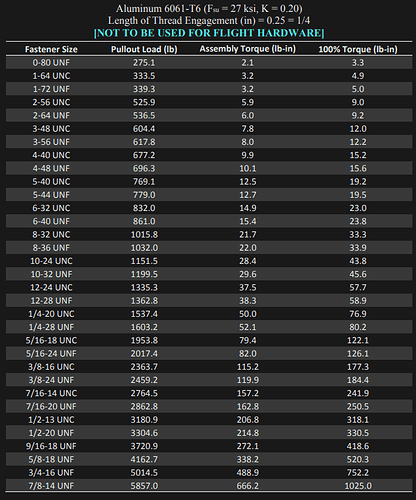This screenshot has height=500, width=416.
Task: Click the 1025.0 torque value
Action: point(358,486)
